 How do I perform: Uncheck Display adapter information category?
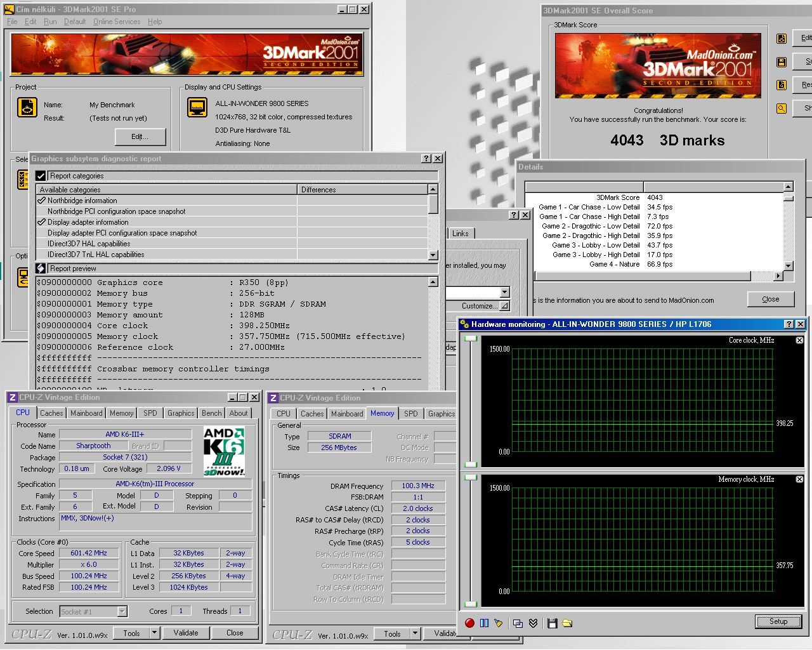(42, 222)
